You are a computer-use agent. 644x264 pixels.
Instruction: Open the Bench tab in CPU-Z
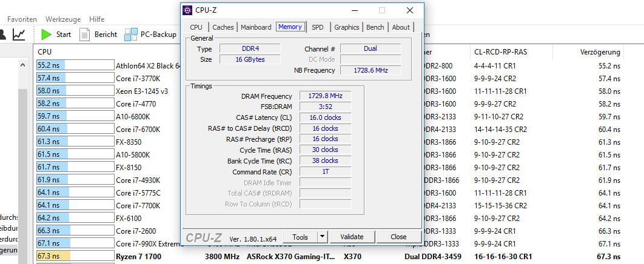[x=375, y=27]
